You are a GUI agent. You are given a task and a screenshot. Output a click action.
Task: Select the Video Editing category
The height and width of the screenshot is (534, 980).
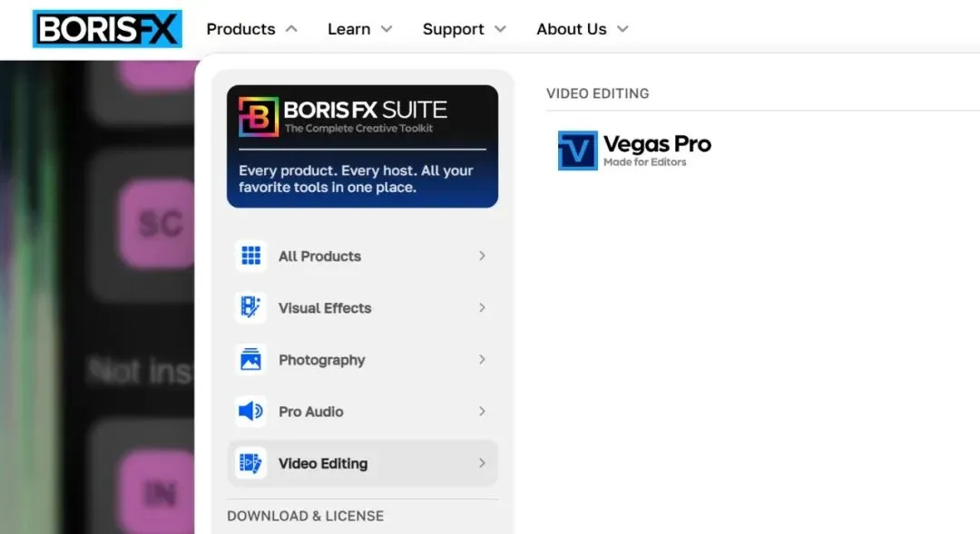[362, 463]
